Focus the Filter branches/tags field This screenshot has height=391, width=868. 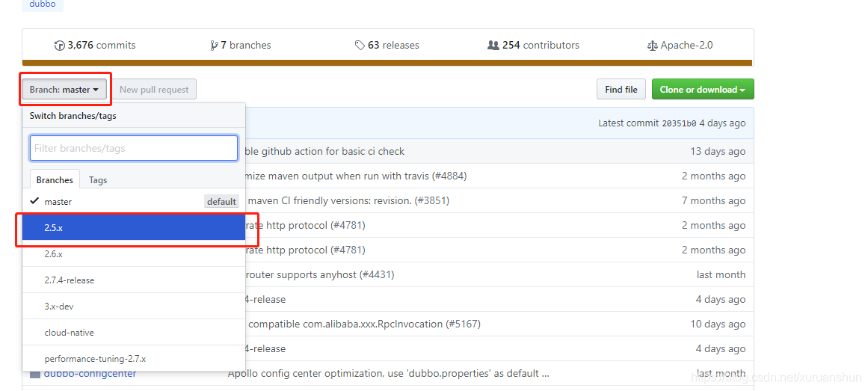pos(134,149)
